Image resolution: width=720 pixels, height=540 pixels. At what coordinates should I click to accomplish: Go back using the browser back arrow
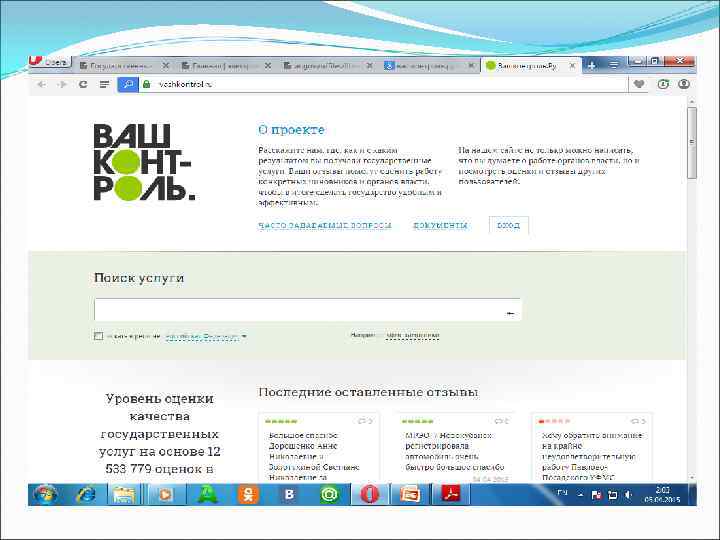[41, 84]
